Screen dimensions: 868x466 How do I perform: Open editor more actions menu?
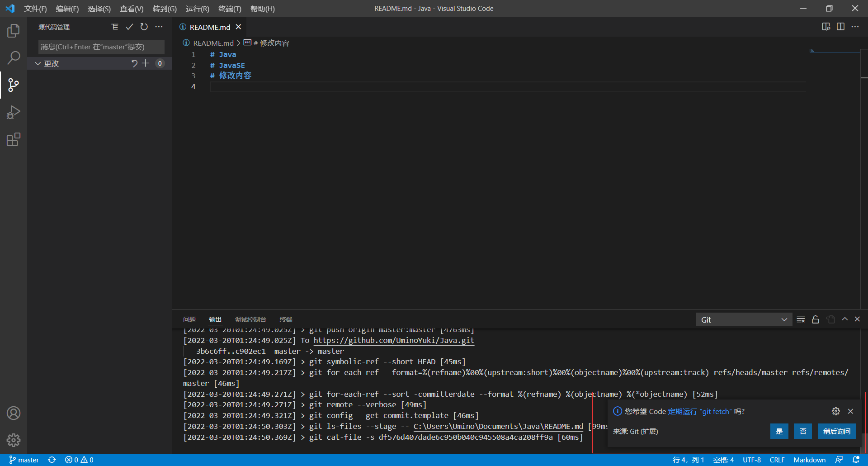[855, 27]
